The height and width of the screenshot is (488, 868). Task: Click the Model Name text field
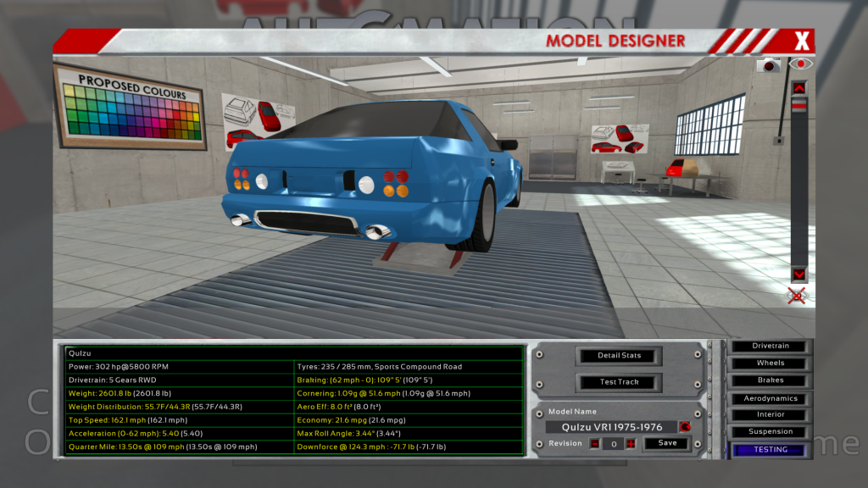(x=610, y=427)
